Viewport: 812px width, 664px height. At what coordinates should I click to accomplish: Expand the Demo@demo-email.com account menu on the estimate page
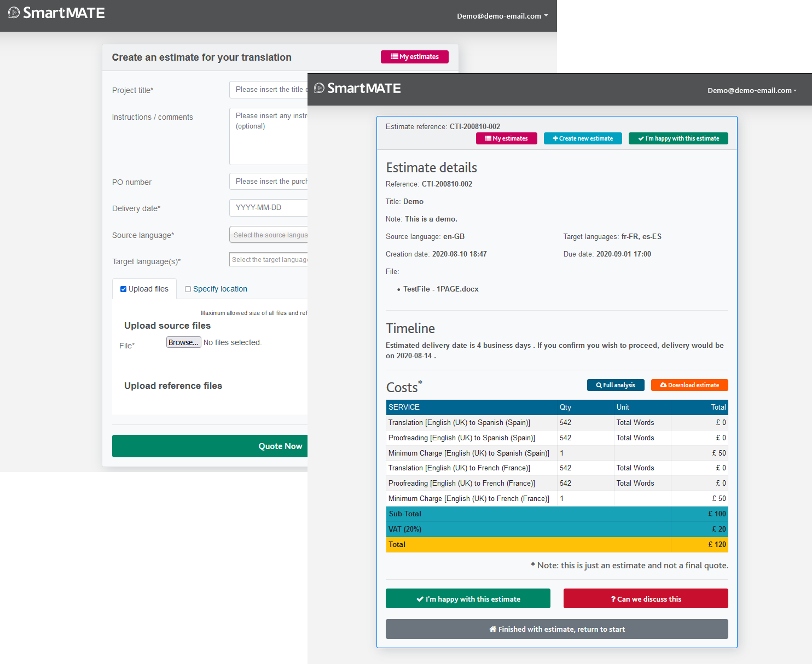click(752, 91)
